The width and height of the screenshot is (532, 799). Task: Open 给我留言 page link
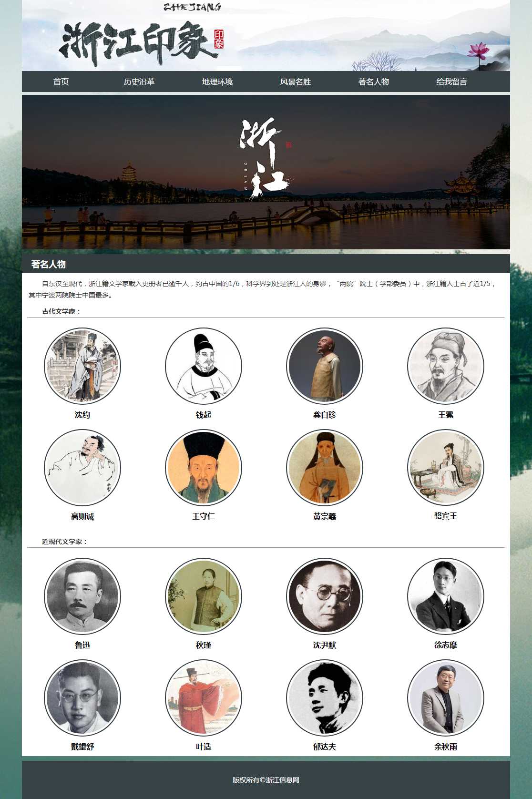tap(452, 82)
